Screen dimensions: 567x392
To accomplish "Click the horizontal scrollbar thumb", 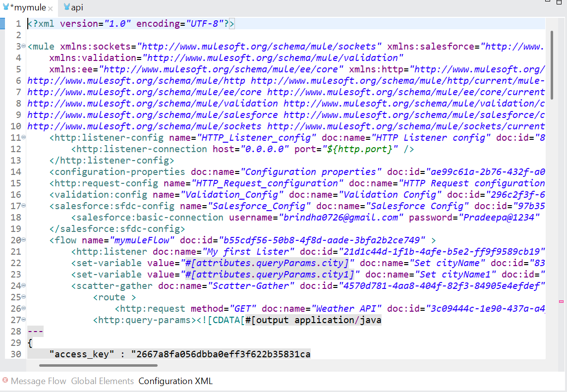I will point(98,365).
